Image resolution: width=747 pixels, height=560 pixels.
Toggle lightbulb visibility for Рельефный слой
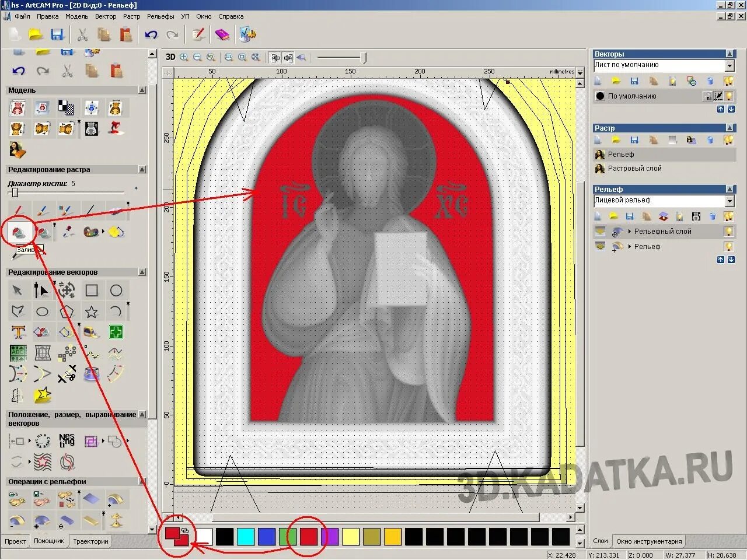pos(728,232)
